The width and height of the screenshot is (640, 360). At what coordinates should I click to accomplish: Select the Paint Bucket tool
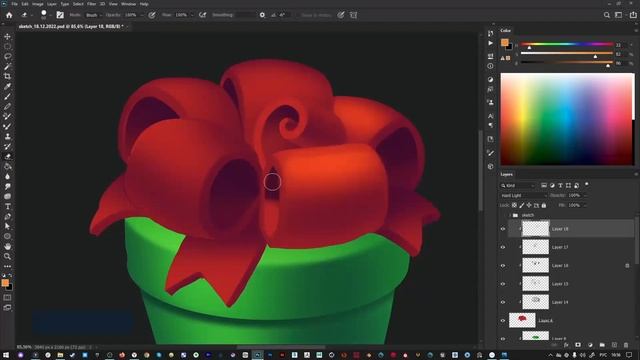7,167
